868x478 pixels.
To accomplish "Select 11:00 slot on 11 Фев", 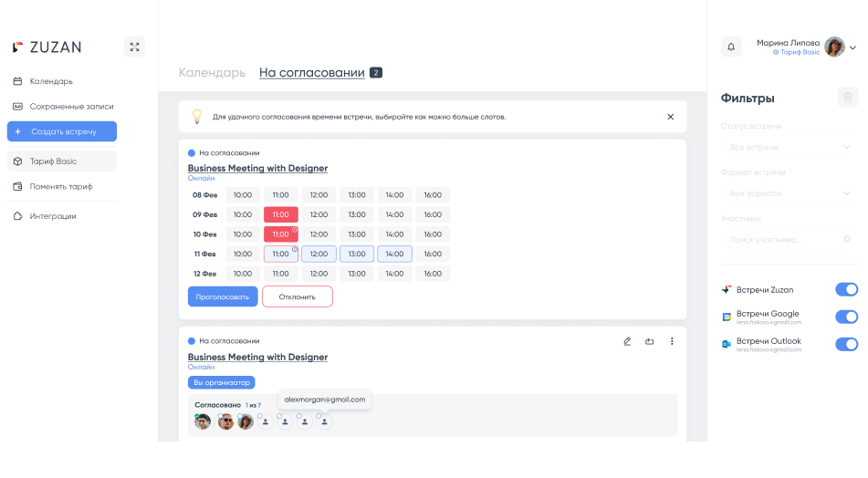I will 280,254.
